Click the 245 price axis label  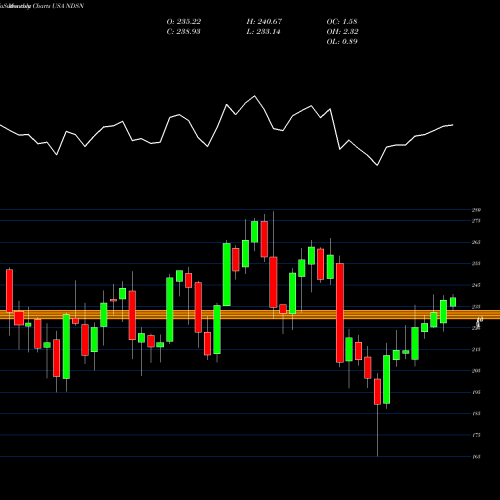click(476, 285)
